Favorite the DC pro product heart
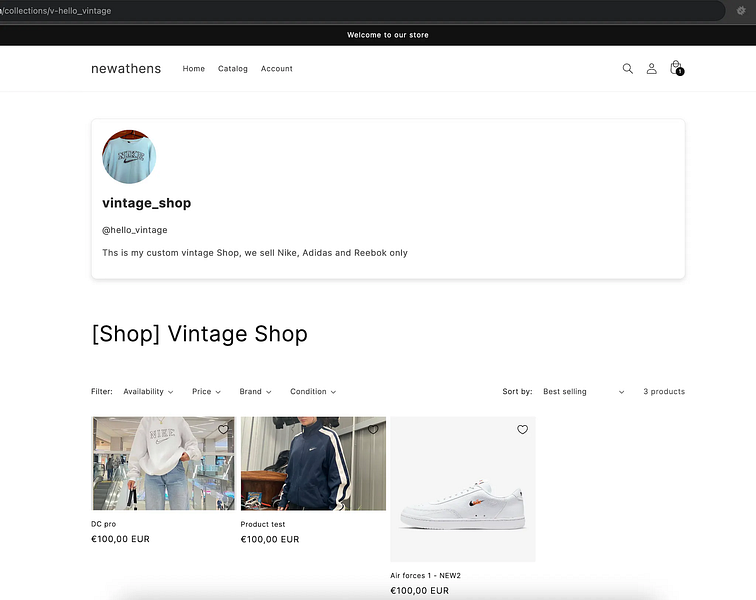 pyautogui.click(x=223, y=429)
